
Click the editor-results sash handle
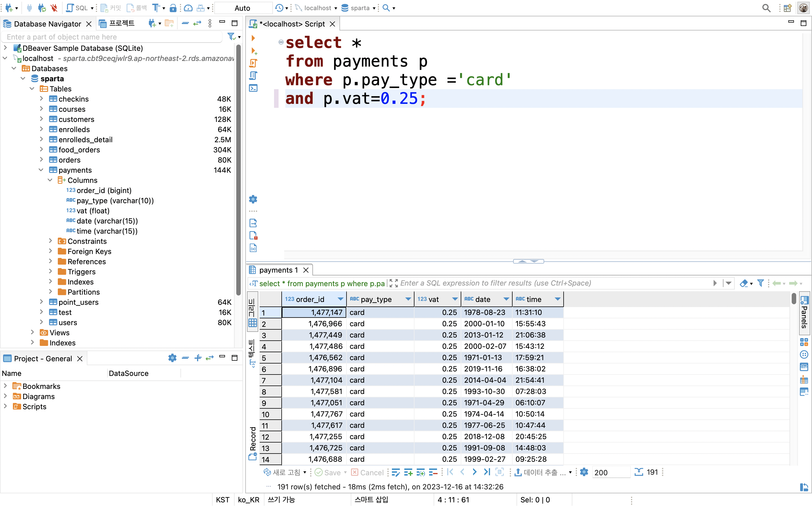coord(528,261)
